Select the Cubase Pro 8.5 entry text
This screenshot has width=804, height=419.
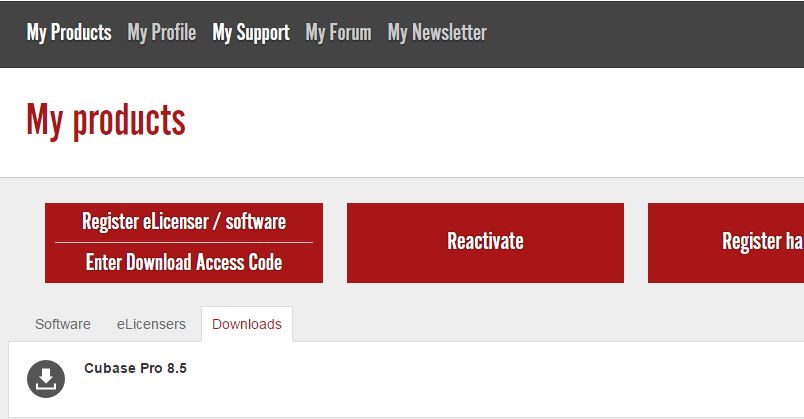(135, 368)
